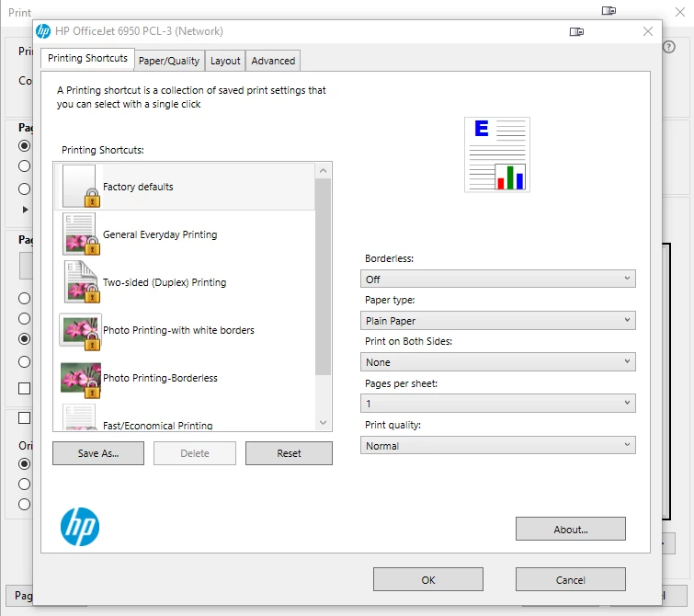The width and height of the screenshot is (694, 616).
Task: Open the Paper type dropdown
Action: (x=498, y=320)
